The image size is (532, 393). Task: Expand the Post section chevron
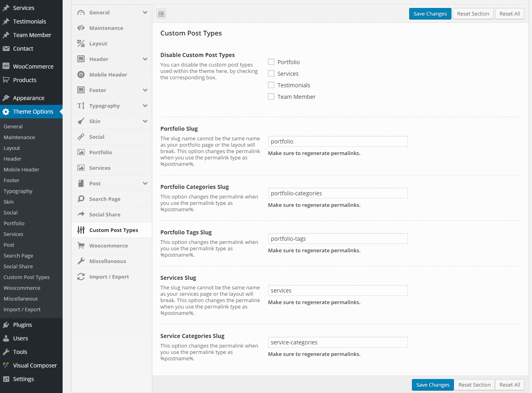[145, 183]
